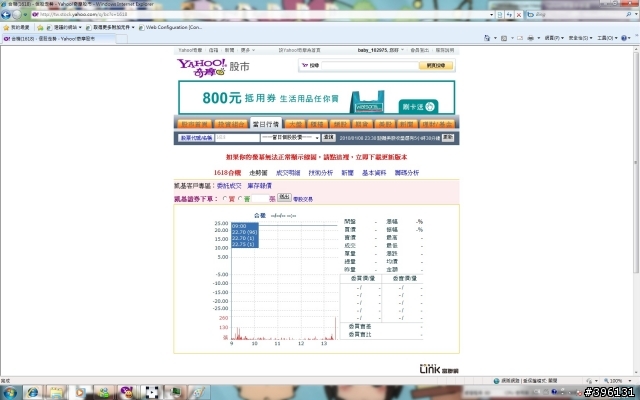Open the 投資組合 orange tab
This screenshot has width=640, height=400.
(x=231, y=124)
